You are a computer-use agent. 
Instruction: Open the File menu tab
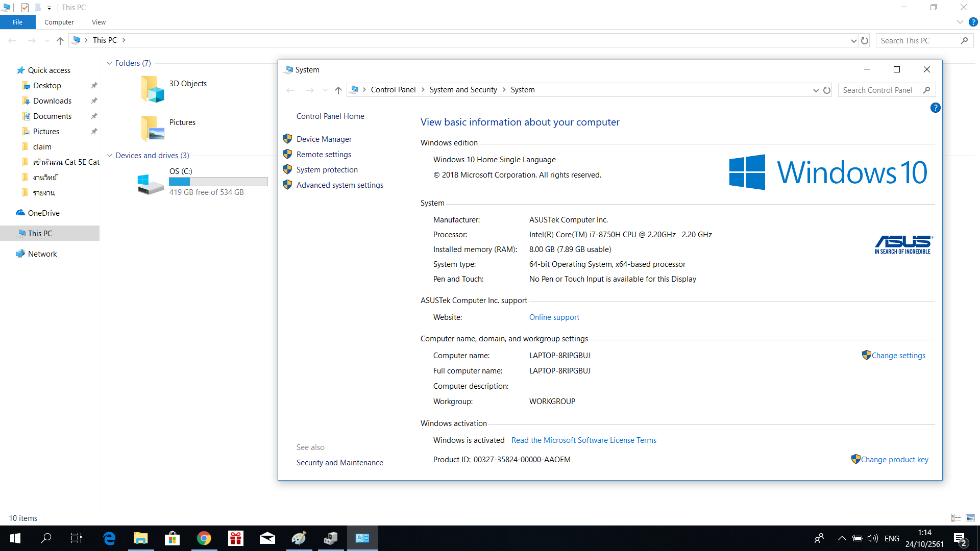[x=17, y=22]
